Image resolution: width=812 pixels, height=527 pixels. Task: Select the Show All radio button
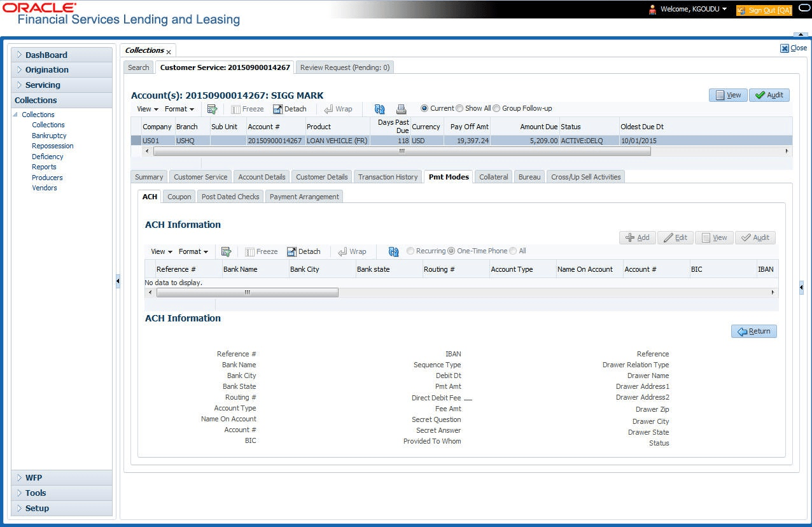click(x=459, y=108)
